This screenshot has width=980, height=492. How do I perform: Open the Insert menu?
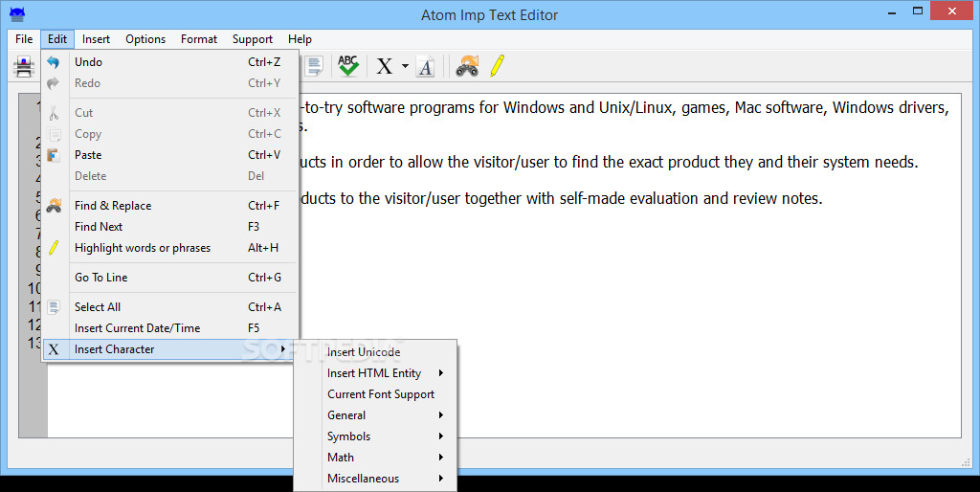97,38
